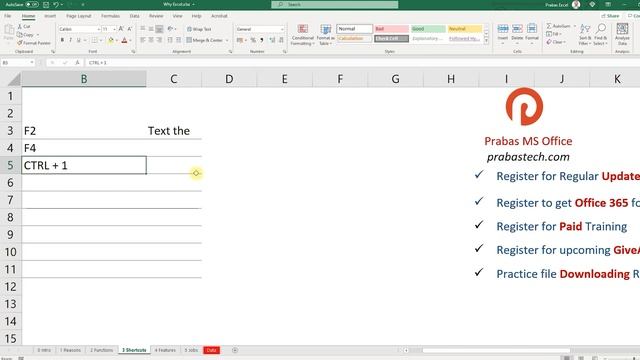Click the Cut scissors button
The height and width of the screenshot is (360, 640).
coord(24,26)
